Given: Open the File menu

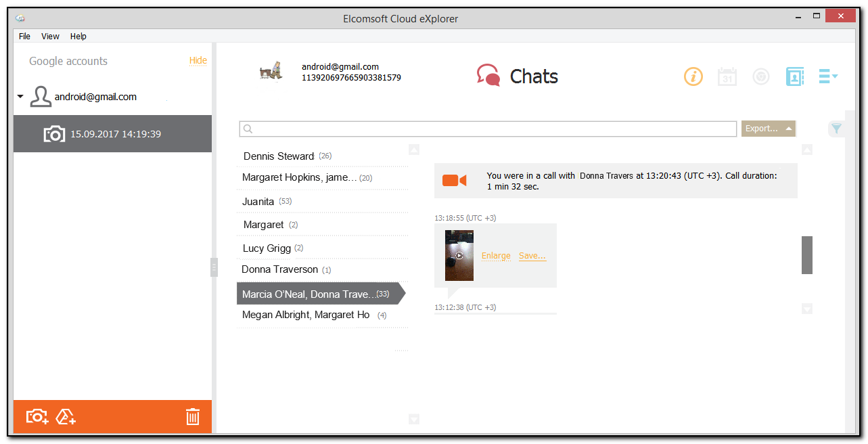Looking at the screenshot, I should [24, 37].
